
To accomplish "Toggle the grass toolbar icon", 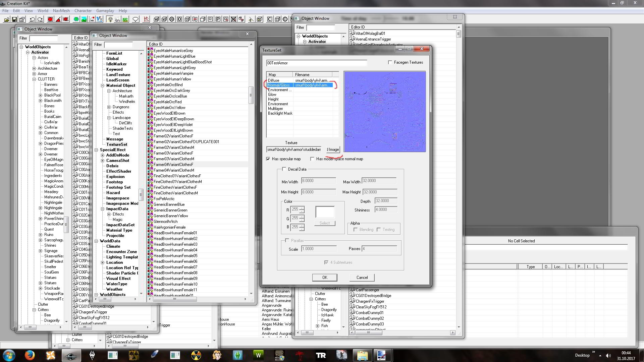I will coord(125,19).
